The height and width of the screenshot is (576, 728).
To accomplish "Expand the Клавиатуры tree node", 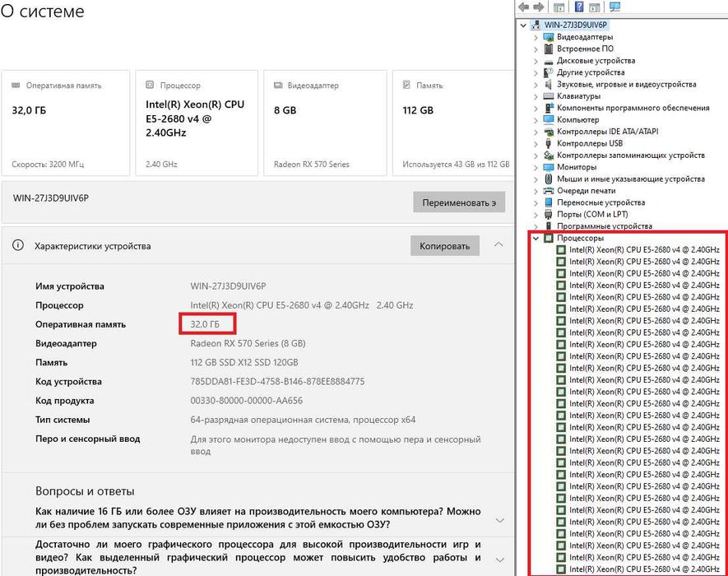I will pyautogui.click(x=536, y=96).
